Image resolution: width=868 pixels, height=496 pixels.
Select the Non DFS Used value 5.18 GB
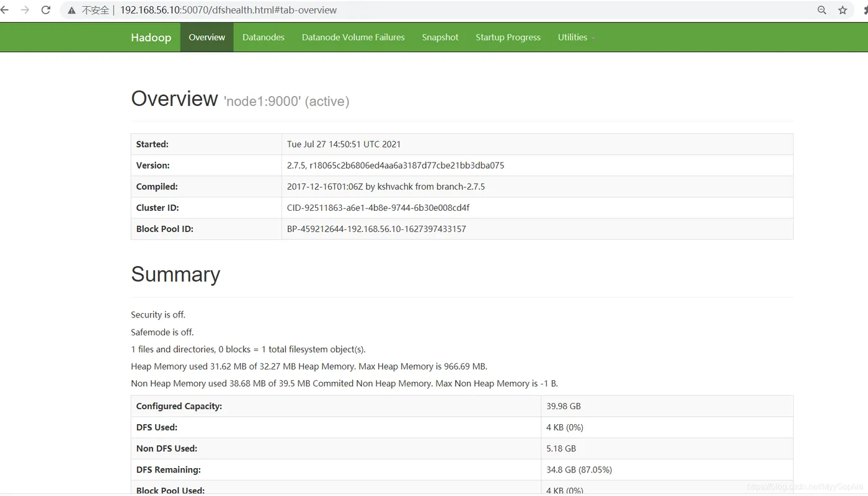coord(561,448)
